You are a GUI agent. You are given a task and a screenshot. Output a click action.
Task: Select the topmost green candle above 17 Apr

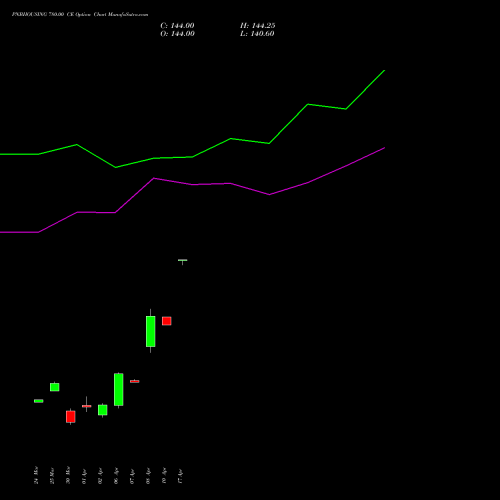click(183, 260)
